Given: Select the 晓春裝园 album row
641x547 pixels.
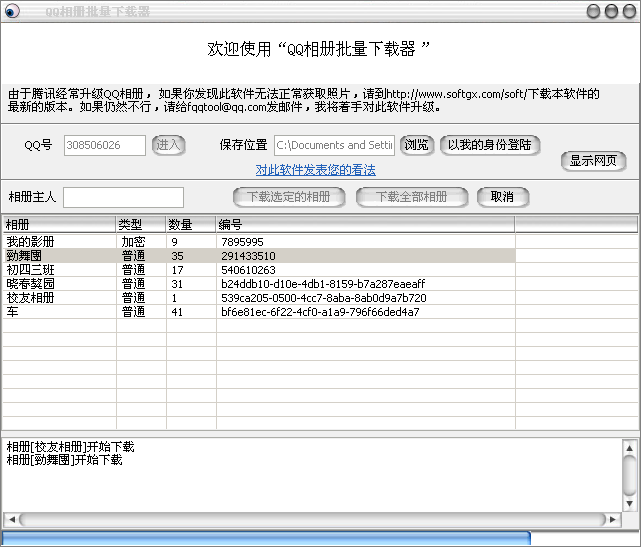Looking at the screenshot, I should pos(259,284).
